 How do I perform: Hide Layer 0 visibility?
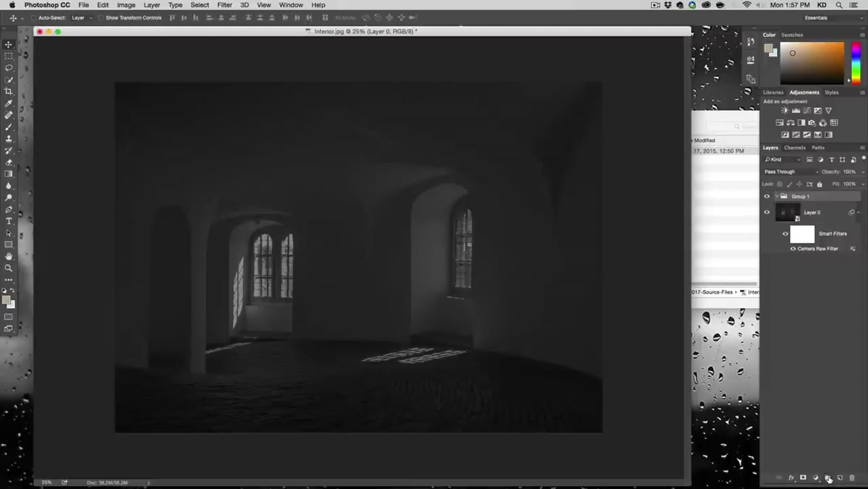click(x=767, y=212)
